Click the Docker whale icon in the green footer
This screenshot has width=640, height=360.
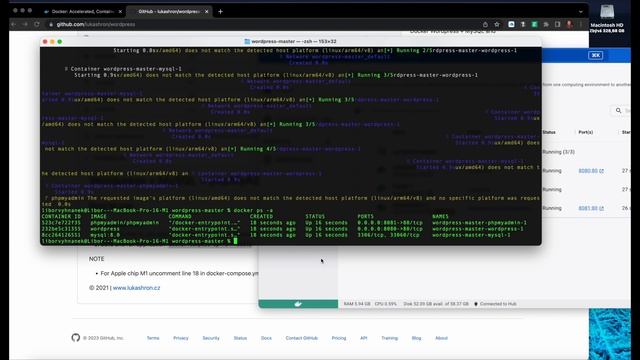pos(298,304)
